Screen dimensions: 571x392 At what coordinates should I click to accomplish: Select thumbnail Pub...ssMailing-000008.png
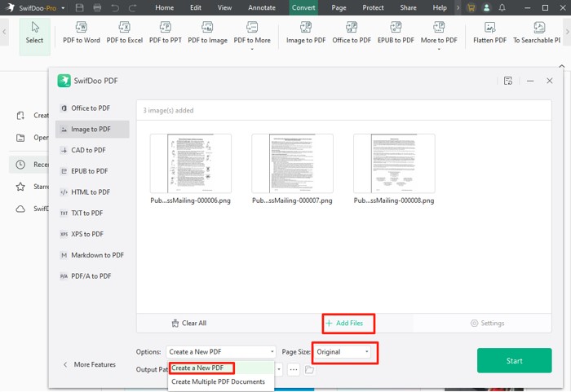coord(394,164)
